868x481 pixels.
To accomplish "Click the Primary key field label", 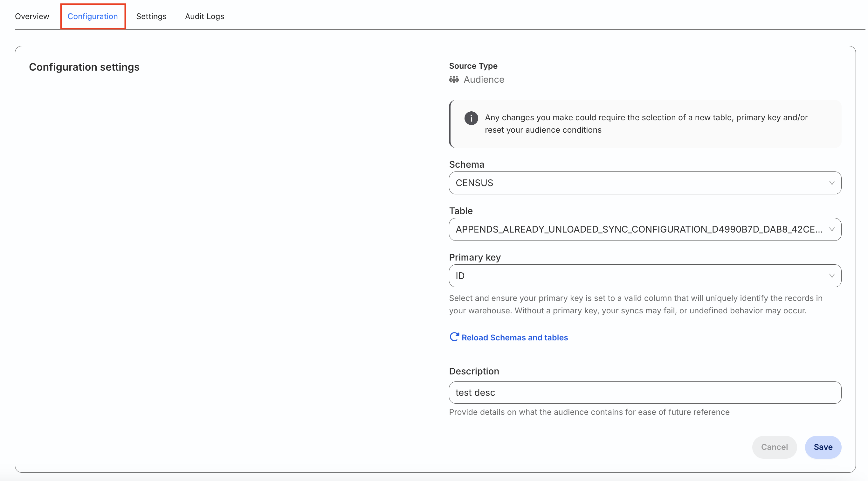I will 475,258.
